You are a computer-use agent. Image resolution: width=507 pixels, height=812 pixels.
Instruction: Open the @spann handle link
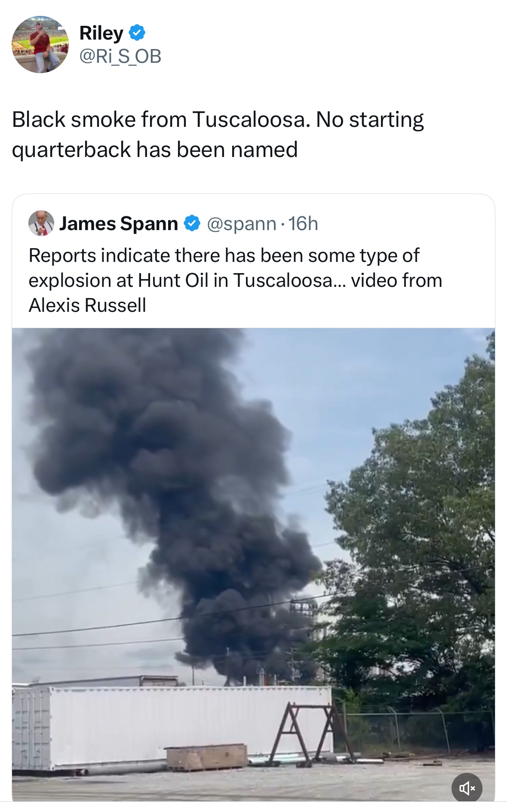point(241,224)
